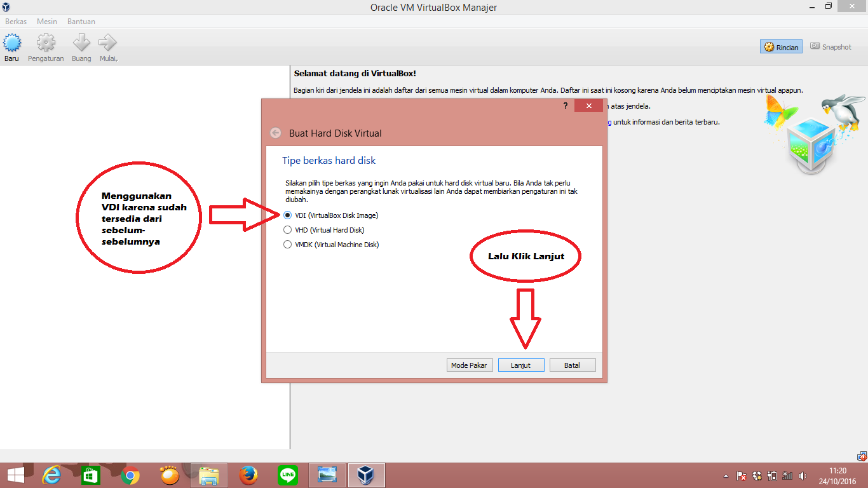This screenshot has width=868, height=488.
Task: Click the 'Buat Hard Disk Virtual' title text
Action: pyautogui.click(x=336, y=133)
